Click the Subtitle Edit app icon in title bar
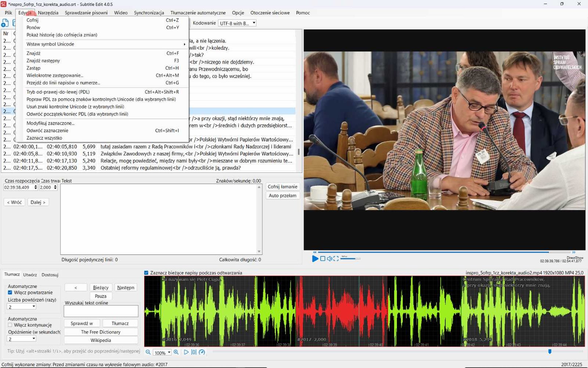Viewport: 588px width, 368px height. (x=4, y=4)
